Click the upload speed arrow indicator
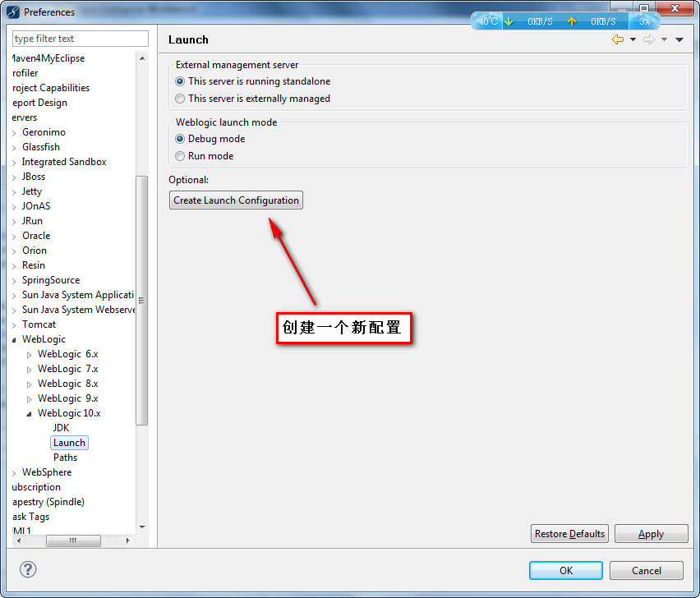 coord(572,21)
